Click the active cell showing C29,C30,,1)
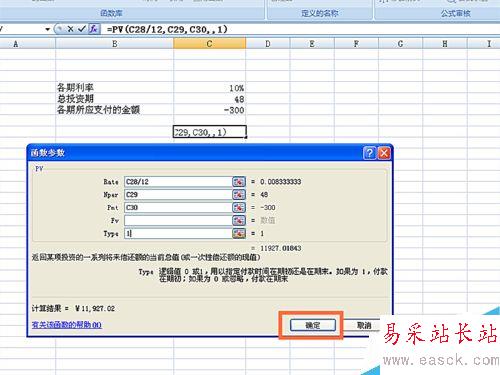500x375 pixels. [x=210, y=132]
